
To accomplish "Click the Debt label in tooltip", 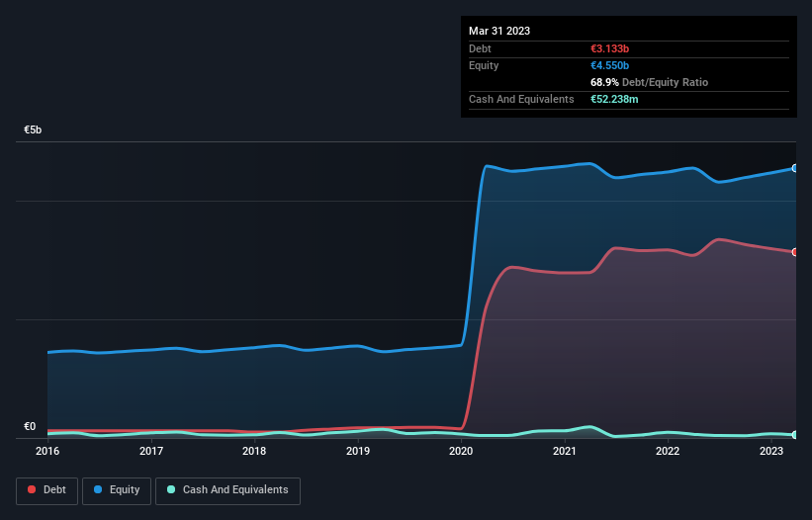I will coord(480,48).
